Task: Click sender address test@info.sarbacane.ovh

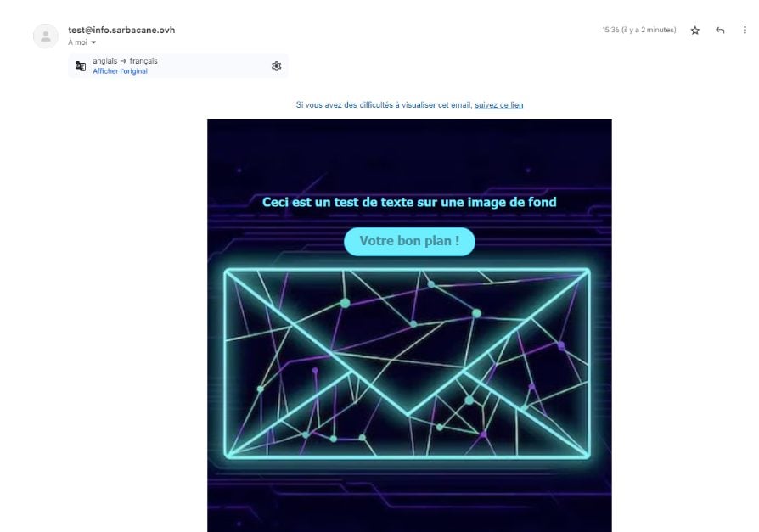Action: coord(121,30)
